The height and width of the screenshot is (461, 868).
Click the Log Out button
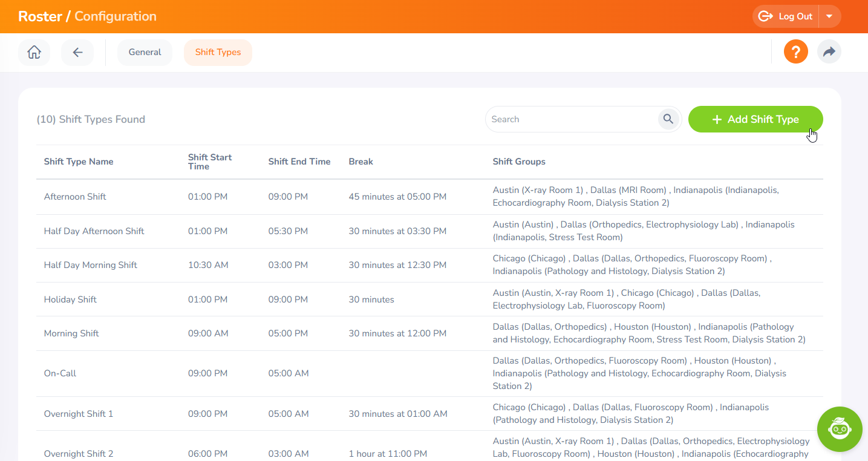[x=786, y=16]
